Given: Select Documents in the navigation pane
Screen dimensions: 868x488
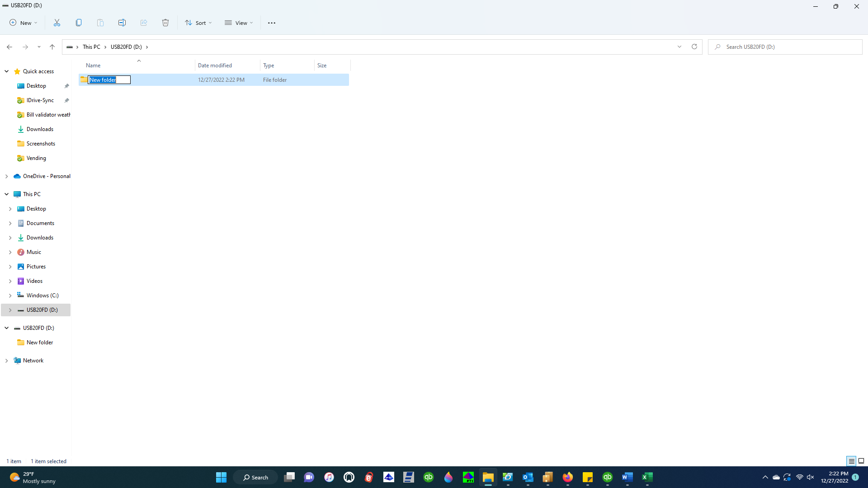Looking at the screenshot, I should [40, 223].
